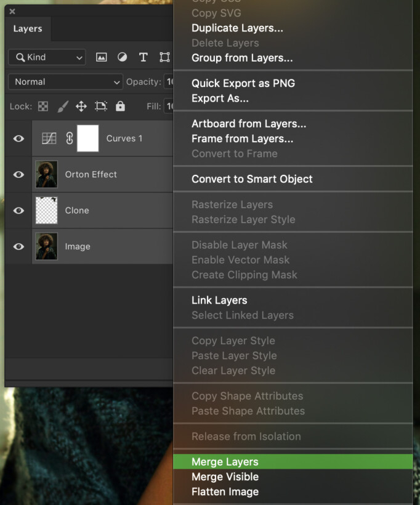Click Quick Export as PNG

(243, 83)
